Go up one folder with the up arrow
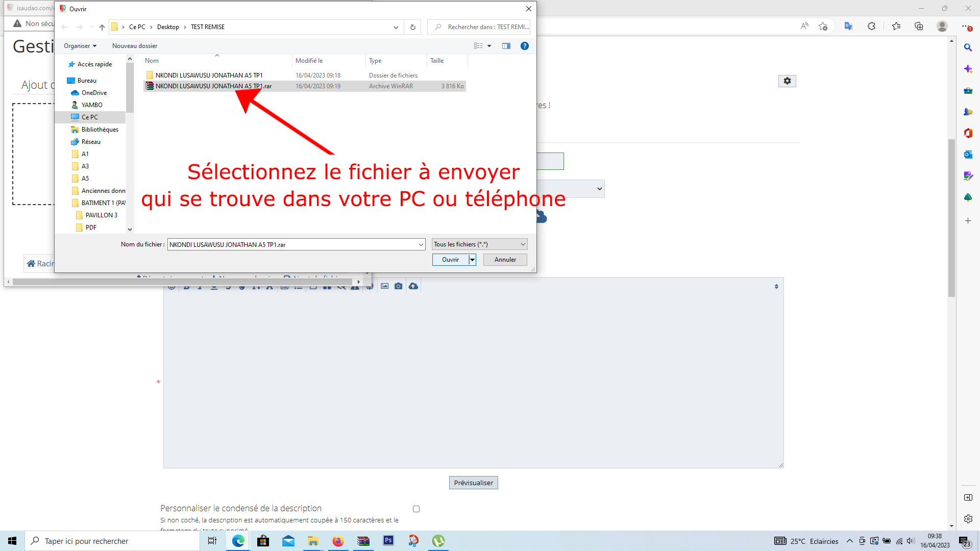 [x=102, y=27]
